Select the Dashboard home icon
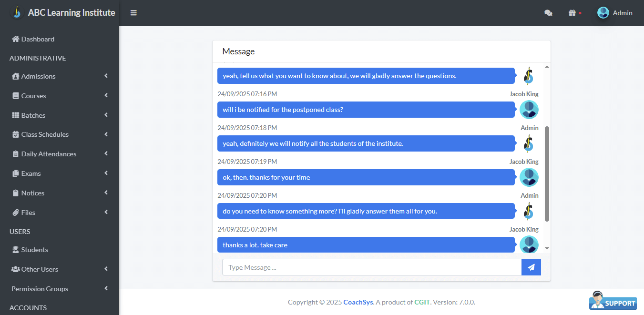 16,39
